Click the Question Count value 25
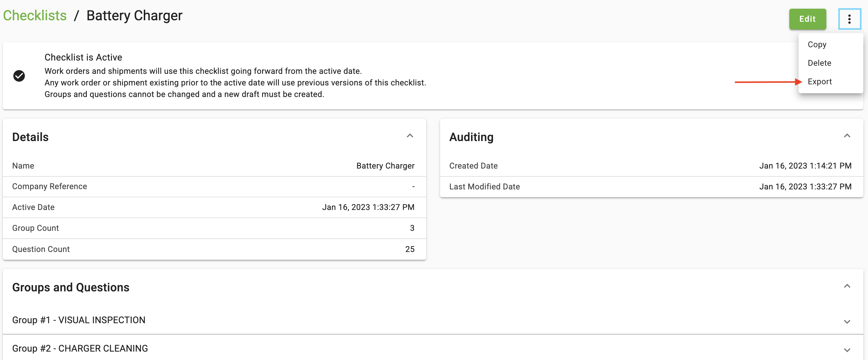Viewport: 868px width, 360px height. tap(409, 249)
